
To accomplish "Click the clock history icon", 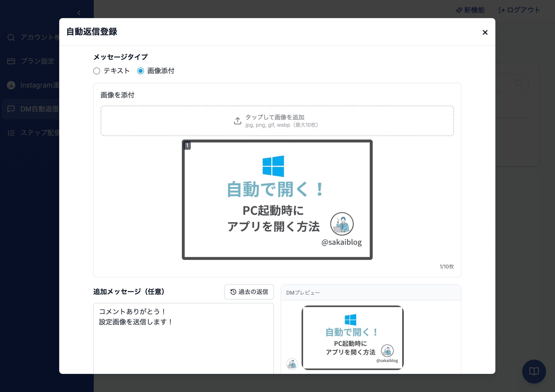I will 233,292.
